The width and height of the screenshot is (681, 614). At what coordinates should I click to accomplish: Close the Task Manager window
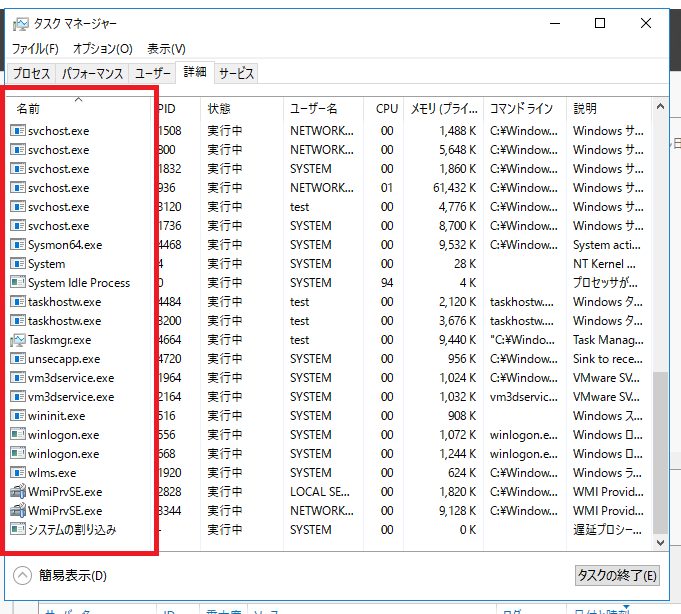coord(646,23)
